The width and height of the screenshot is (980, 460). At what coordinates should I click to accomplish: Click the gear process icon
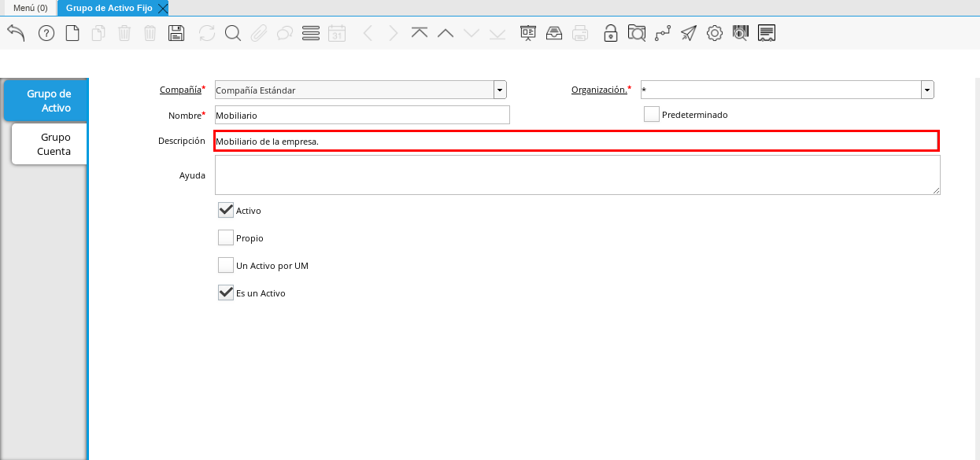[715, 33]
